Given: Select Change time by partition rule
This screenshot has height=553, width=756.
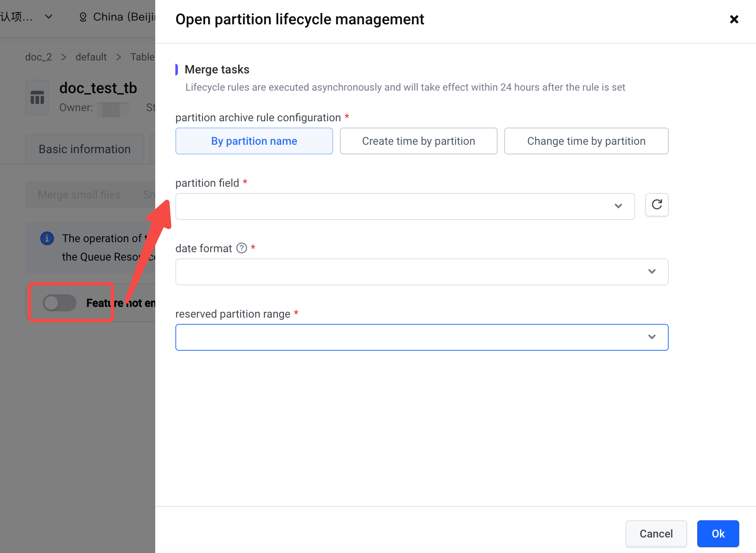Looking at the screenshot, I should [x=586, y=141].
